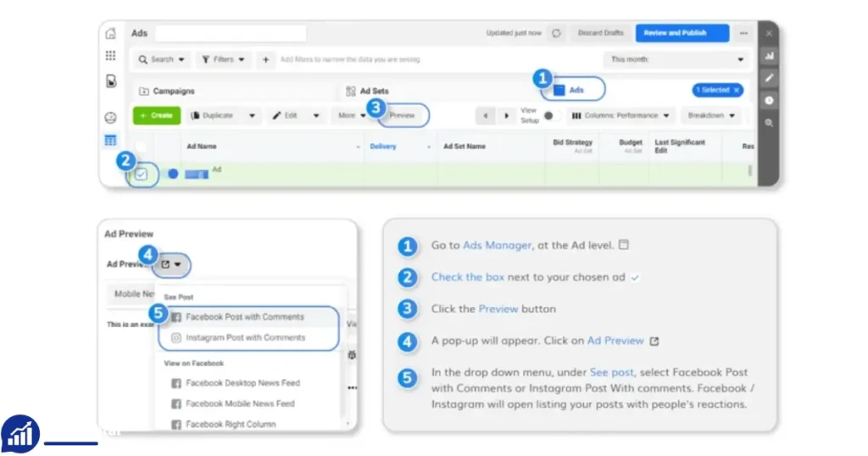The image size is (868, 456).
Task: Click the Ad Name column header
Action: (x=202, y=147)
